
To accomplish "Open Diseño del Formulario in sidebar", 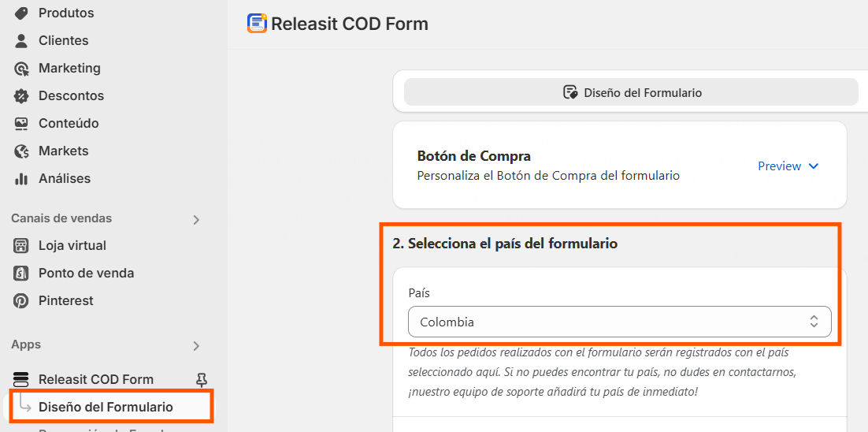I will point(106,408).
